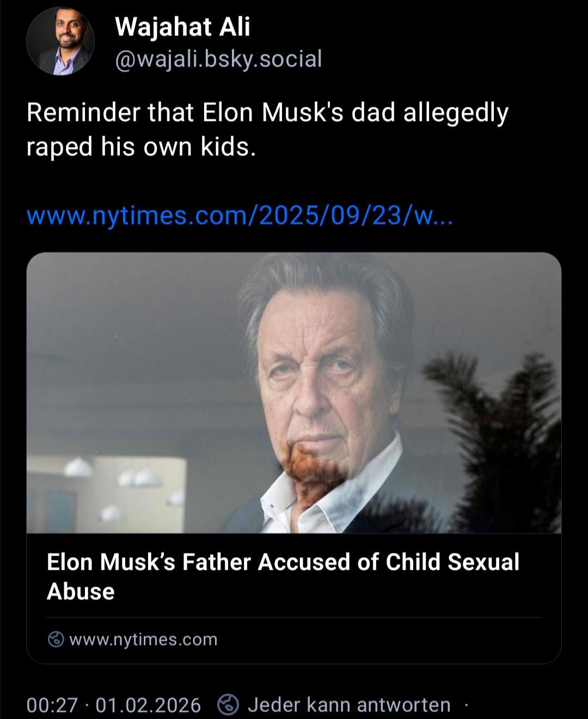Click the 00:27 post time
Screen dimensions: 588x719
pyautogui.click(x=52, y=705)
